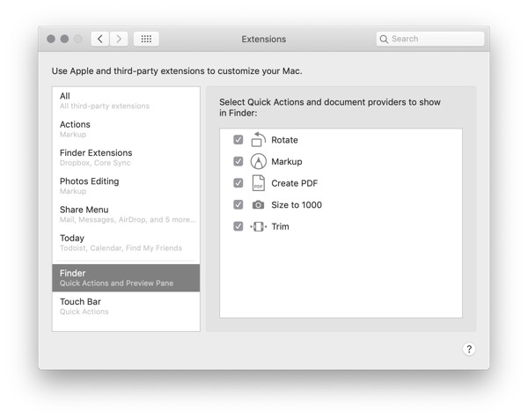The image size is (528, 420).
Task: Go back with the left chevron
Action: pos(99,39)
